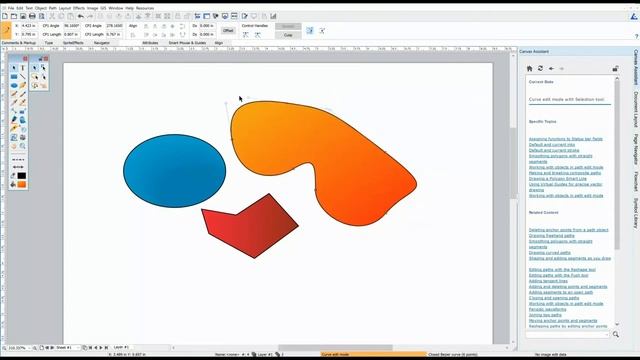
Task: Open the Symbol Library side tab
Action: [x=636, y=213]
